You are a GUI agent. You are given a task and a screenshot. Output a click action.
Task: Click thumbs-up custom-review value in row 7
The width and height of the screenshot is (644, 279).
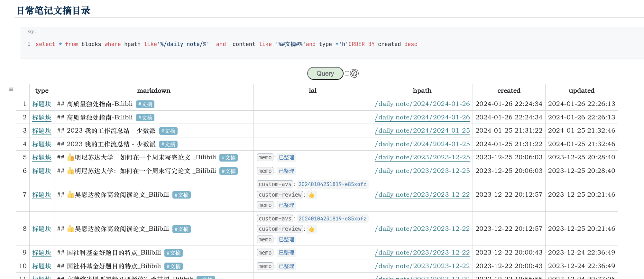311,195
